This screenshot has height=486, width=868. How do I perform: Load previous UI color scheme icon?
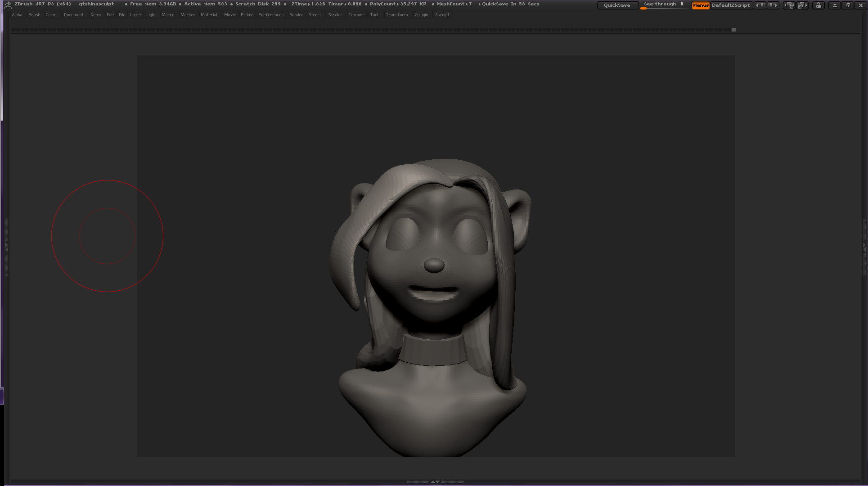[x=760, y=5]
